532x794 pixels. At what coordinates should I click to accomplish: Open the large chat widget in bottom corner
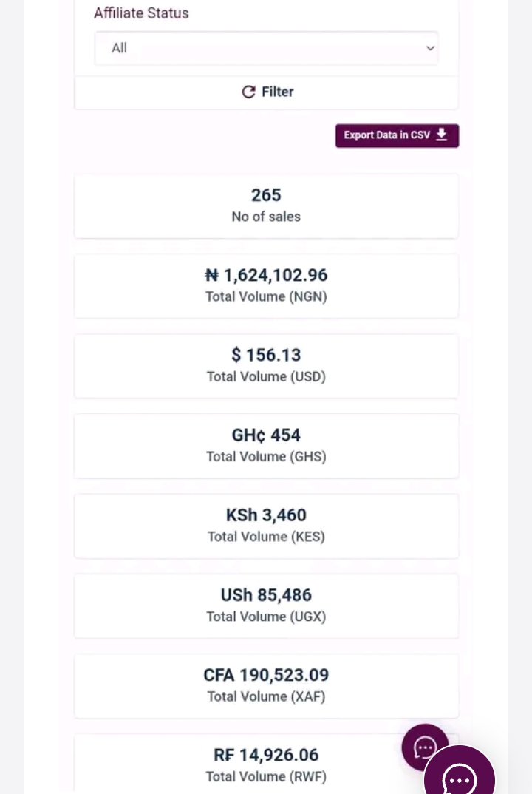(460, 778)
